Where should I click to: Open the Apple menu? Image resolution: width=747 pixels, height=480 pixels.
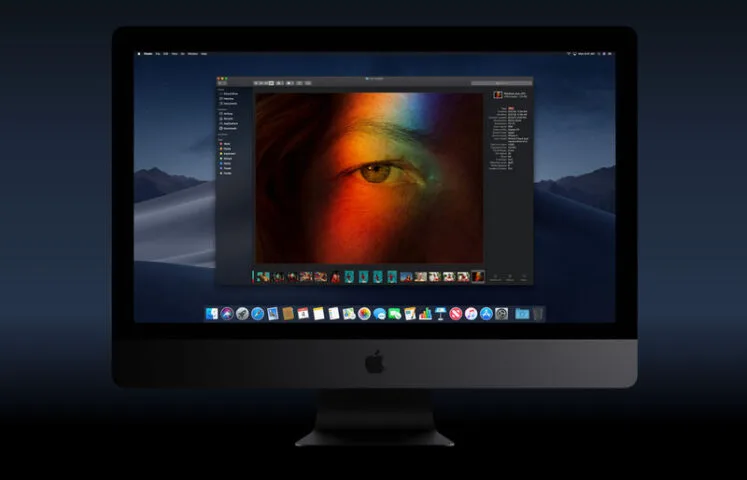pos(139,54)
